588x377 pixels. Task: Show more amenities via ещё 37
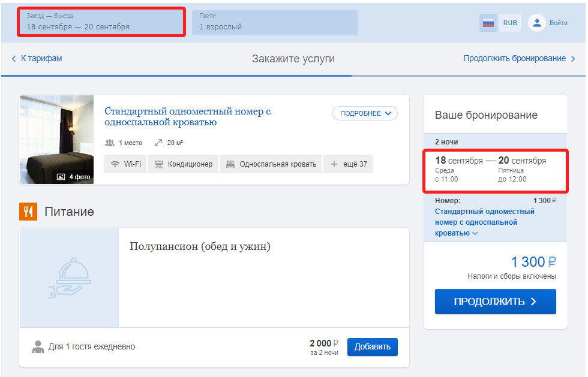(x=348, y=164)
